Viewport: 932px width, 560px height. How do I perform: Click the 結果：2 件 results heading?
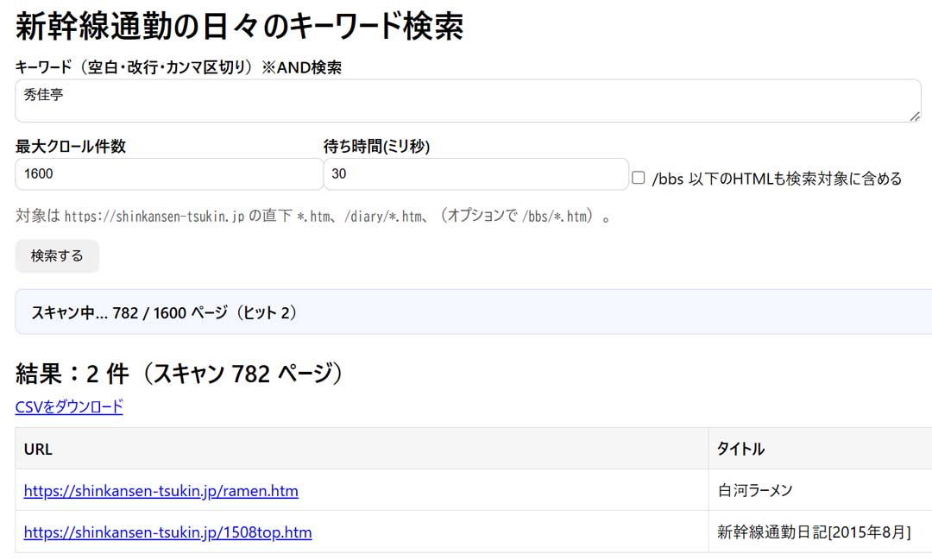(x=179, y=374)
